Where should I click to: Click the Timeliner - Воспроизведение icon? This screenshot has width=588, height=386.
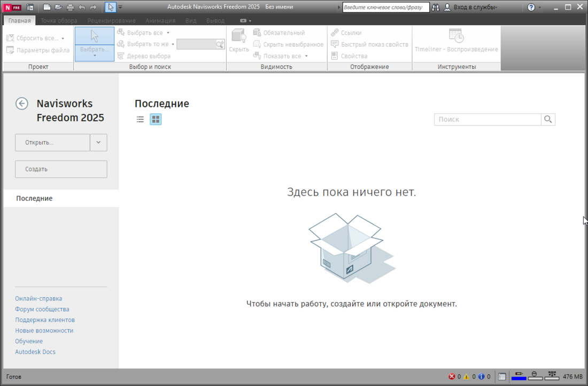click(456, 36)
